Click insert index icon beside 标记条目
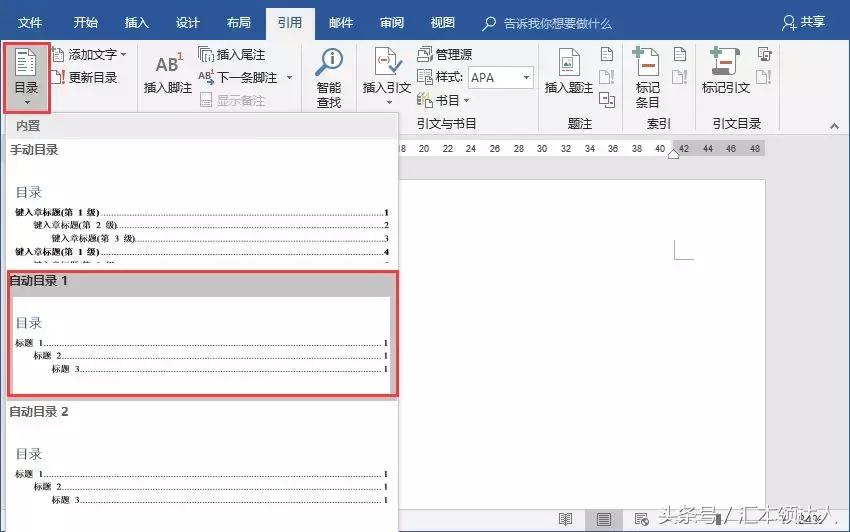The width and height of the screenshot is (850, 532). [x=680, y=54]
